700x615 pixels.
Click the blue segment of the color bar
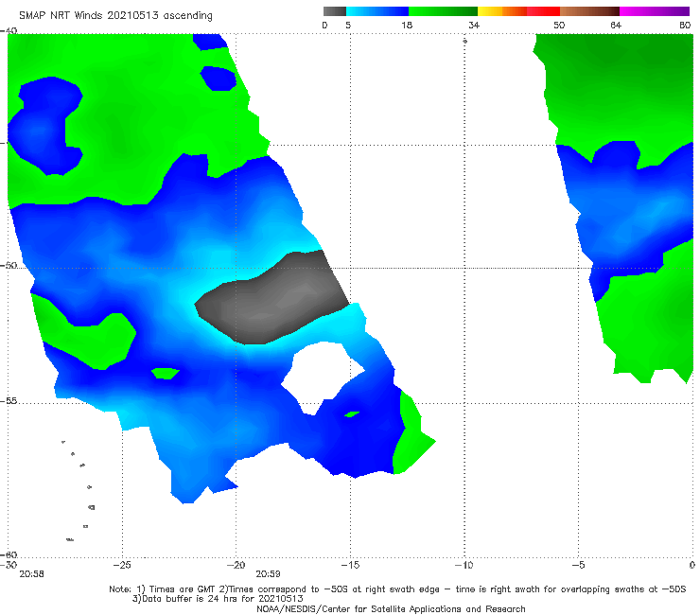(x=377, y=11)
